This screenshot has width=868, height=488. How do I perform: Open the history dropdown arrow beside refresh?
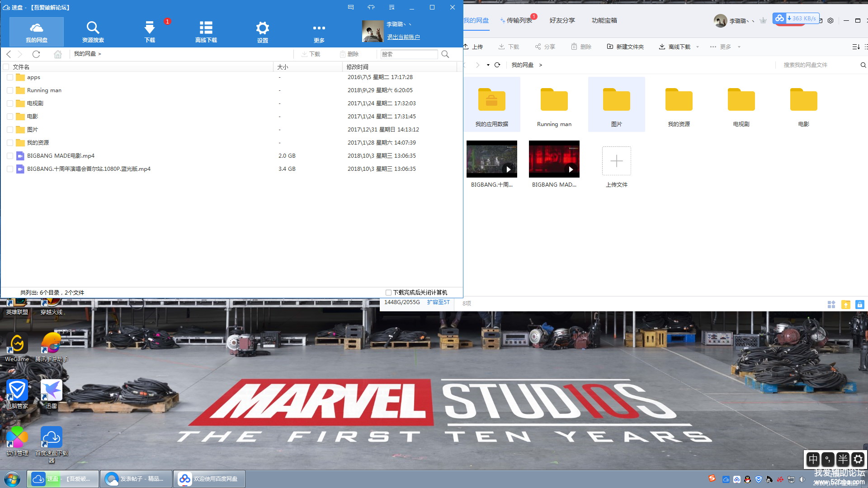[488, 65]
